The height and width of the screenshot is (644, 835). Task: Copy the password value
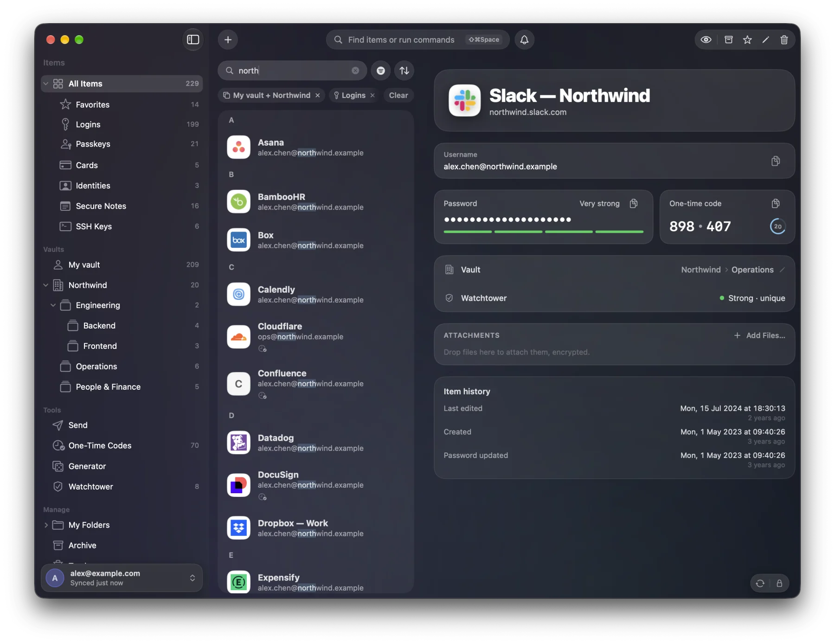634,203
